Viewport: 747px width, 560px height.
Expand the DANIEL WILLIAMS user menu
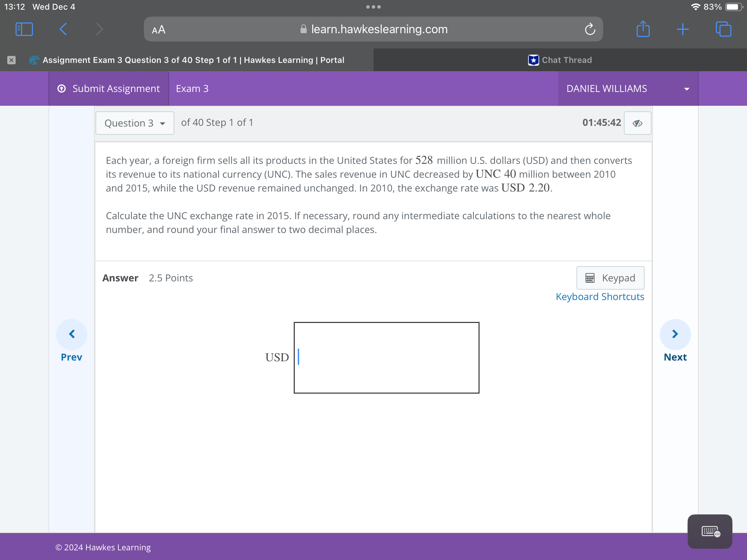[x=628, y=88]
